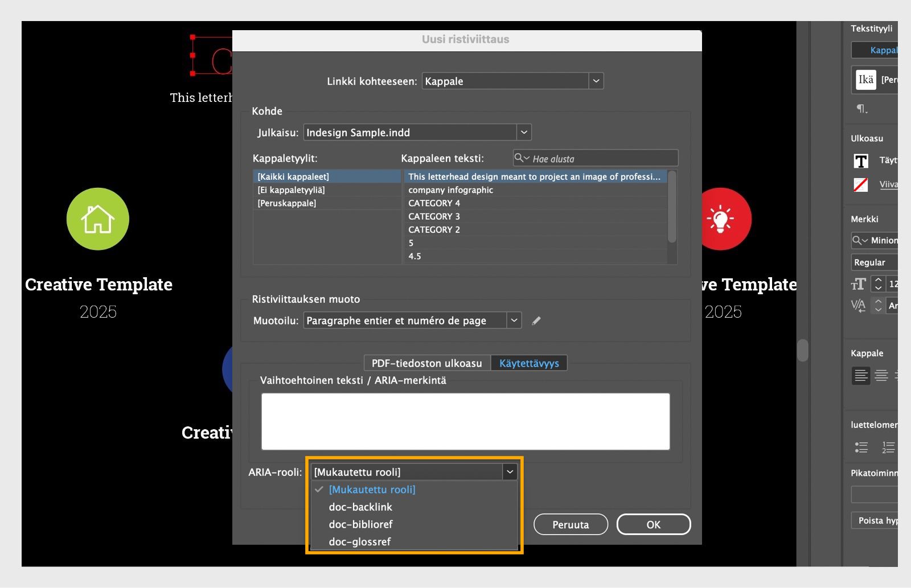Select the 'CATEGORY 3' paragraph row

[535, 216]
